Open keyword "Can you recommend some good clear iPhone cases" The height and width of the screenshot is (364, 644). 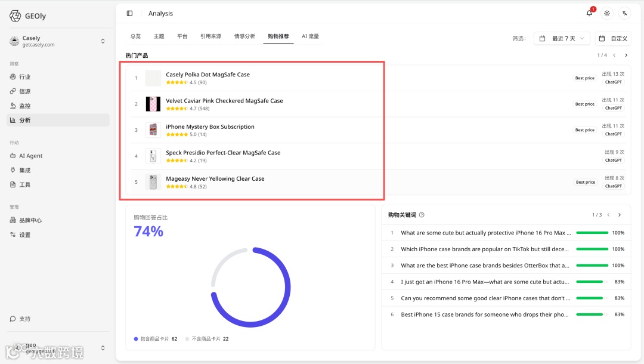(485, 298)
